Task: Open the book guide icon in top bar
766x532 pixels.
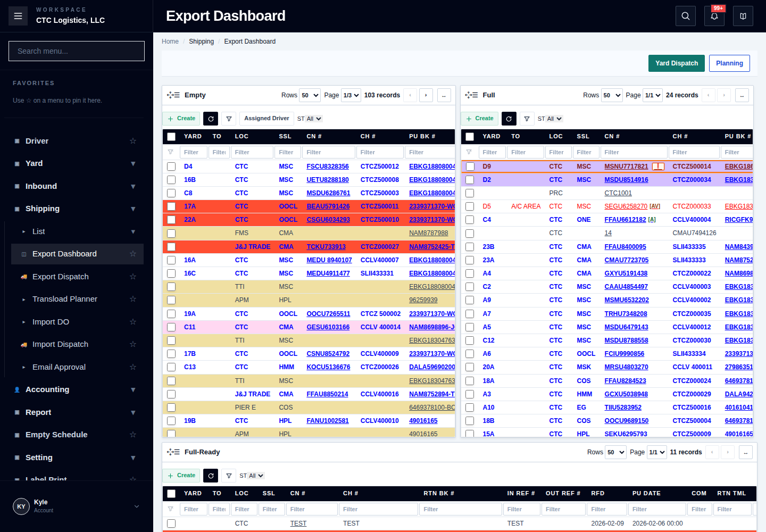Action: coord(743,16)
